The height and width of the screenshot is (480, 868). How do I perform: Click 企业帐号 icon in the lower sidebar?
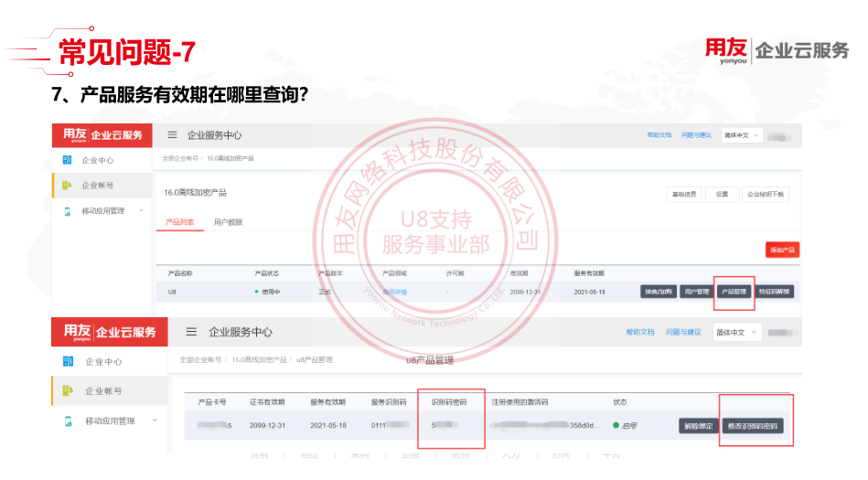coord(69,391)
